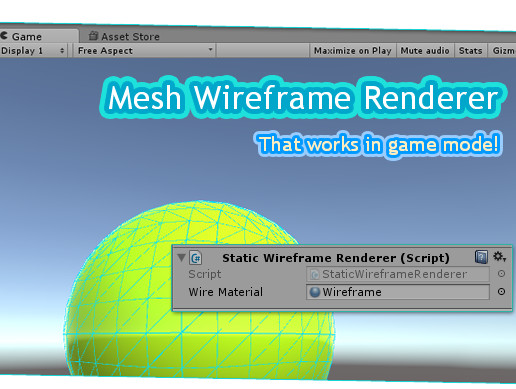Click the StaticWireframeRenderer script field

398,274
